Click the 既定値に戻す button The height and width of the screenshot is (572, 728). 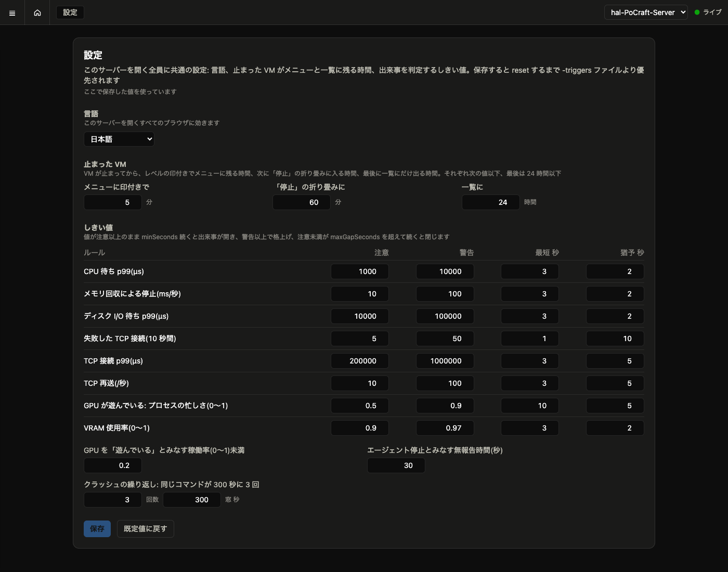coord(146,529)
